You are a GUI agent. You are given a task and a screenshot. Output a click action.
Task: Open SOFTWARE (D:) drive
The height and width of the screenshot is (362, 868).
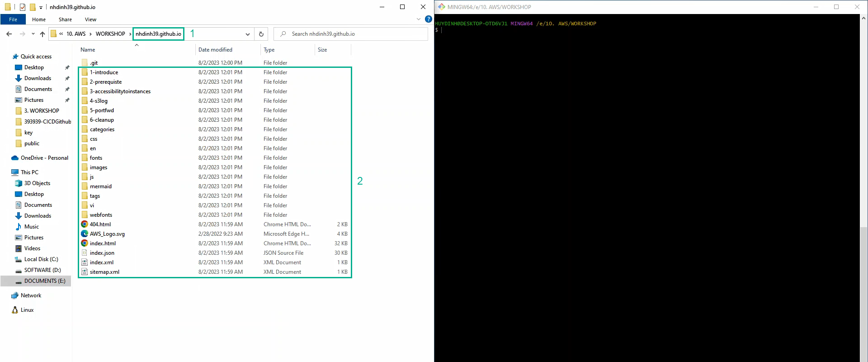42,270
